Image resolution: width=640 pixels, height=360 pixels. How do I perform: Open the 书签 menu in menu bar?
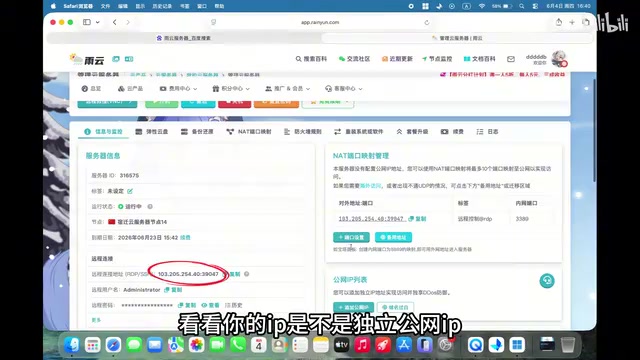click(x=184, y=6)
